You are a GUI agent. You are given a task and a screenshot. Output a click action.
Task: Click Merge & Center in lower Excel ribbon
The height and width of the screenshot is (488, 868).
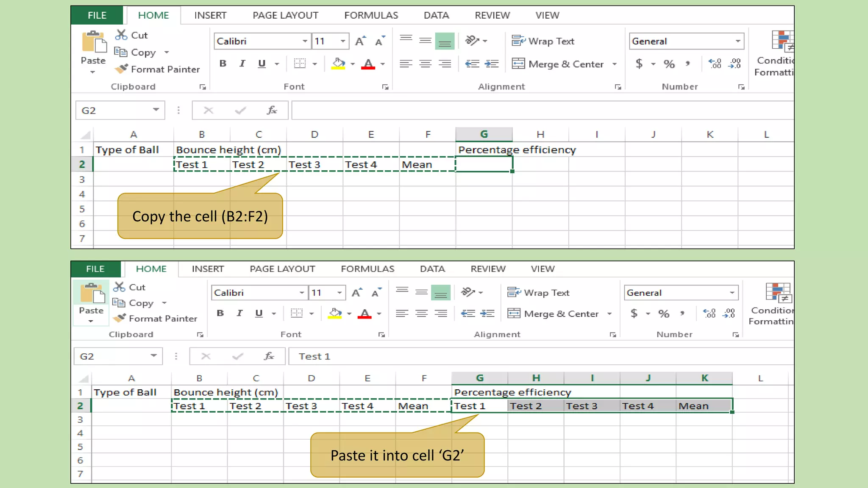click(x=553, y=313)
